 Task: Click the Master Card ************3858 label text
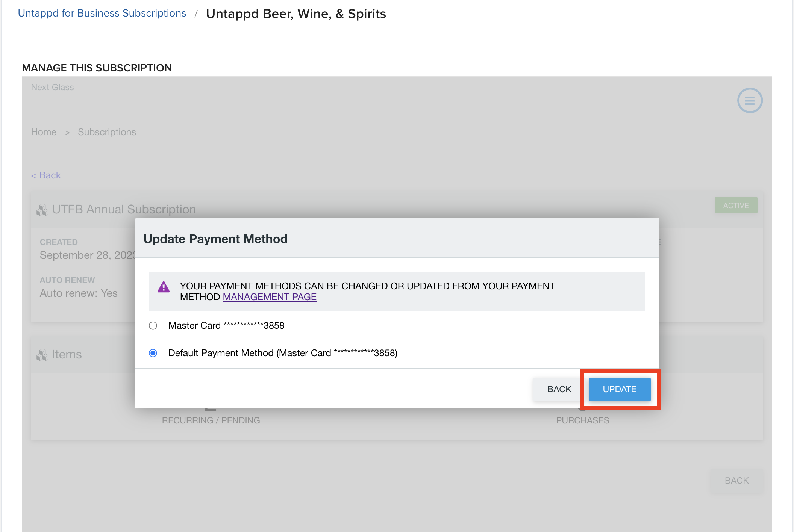point(226,326)
